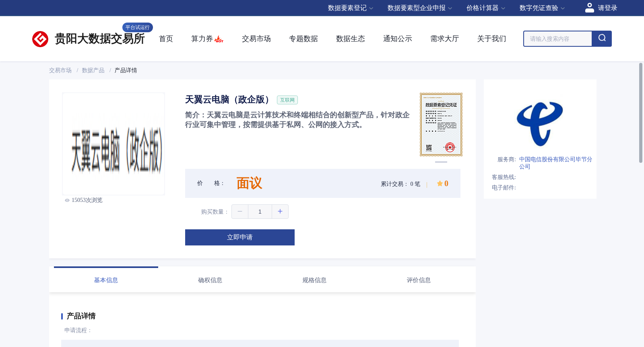The height and width of the screenshot is (347, 644).
Task: Click the 天翼云电脑 product image
Action: 114,144
